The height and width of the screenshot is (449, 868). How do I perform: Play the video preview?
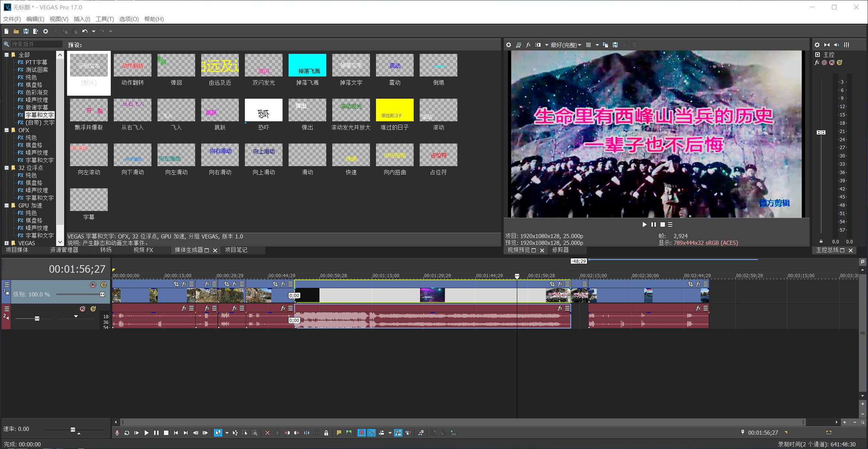point(645,225)
